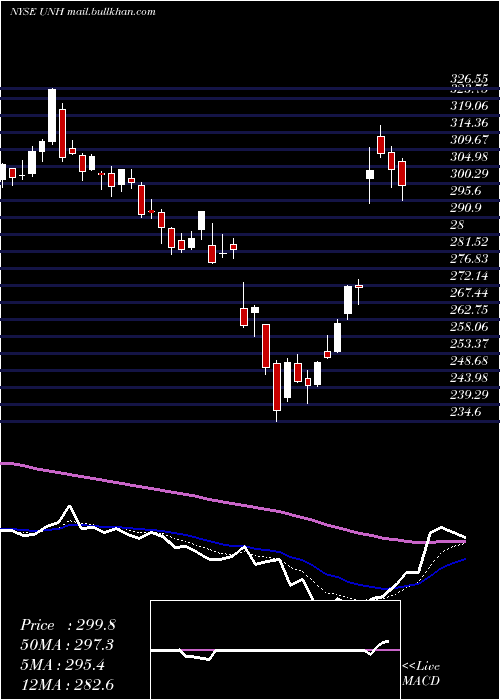Click the 'Price : 299.8' readout
This screenshot has width=500, height=700.
click(68, 625)
